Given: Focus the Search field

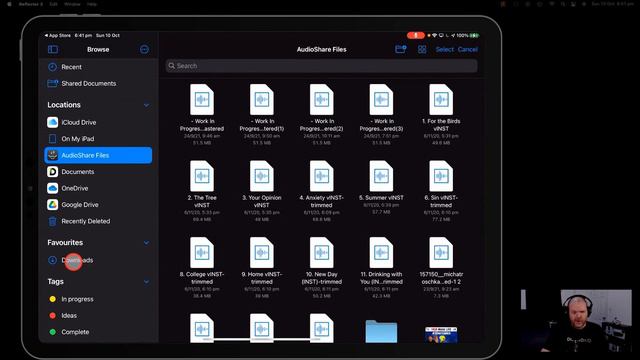Looking at the screenshot, I should pos(322,66).
